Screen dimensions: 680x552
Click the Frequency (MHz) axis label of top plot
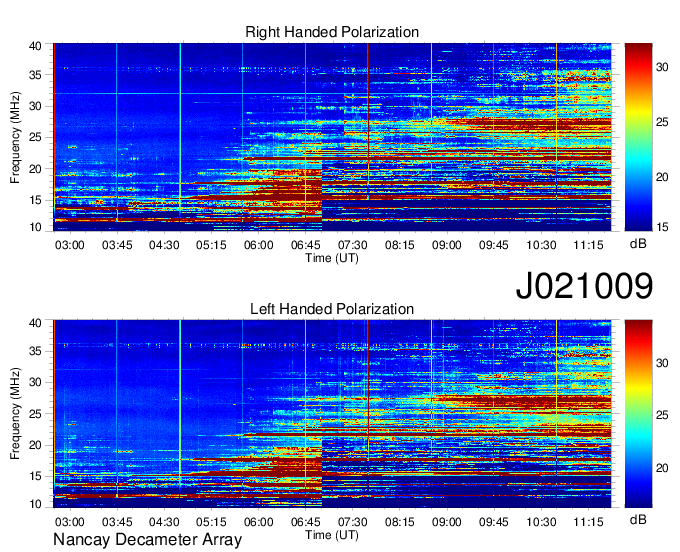(15, 137)
